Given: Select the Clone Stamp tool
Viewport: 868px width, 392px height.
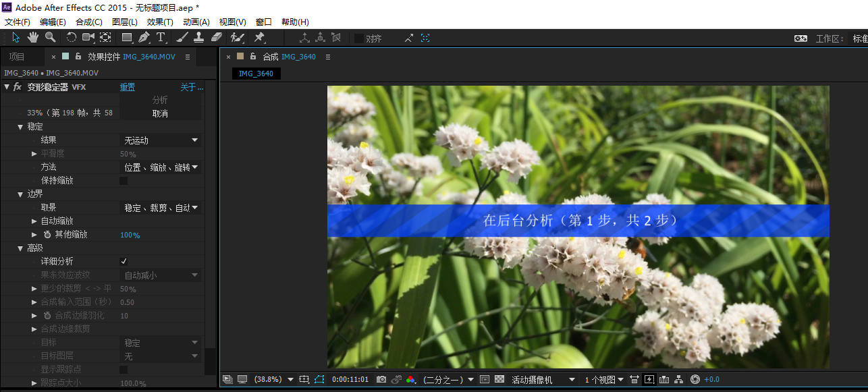Looking at the screenshot, I should coord(199,37).
